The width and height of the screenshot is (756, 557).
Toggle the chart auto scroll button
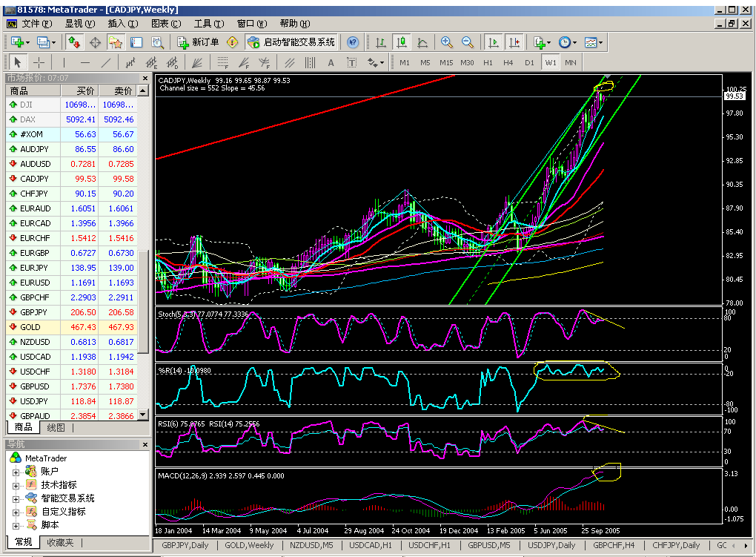[494, 42]
